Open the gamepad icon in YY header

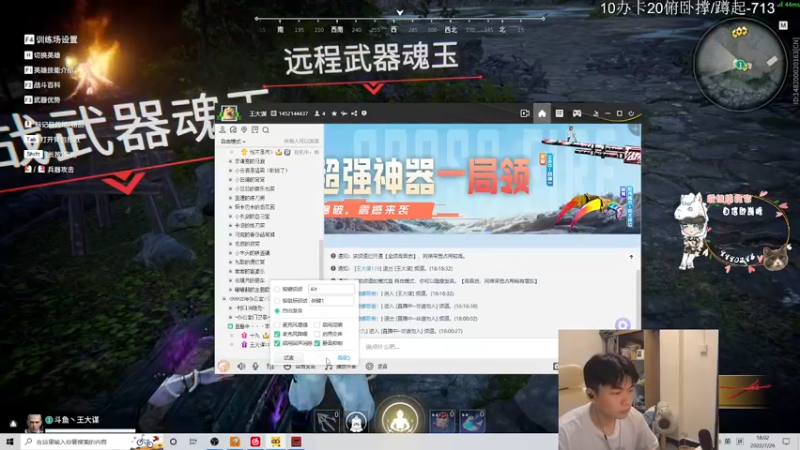pyautogui.click(x=577, y=113)
